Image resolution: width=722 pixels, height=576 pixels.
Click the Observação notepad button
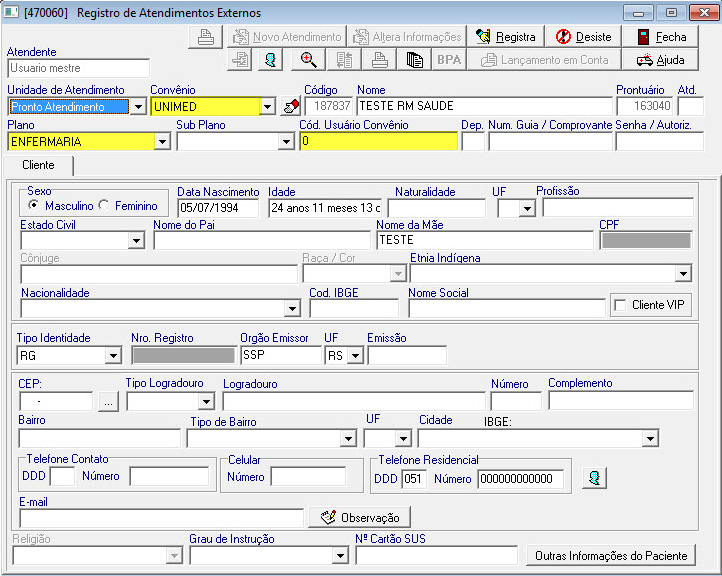tap(359, 518)
